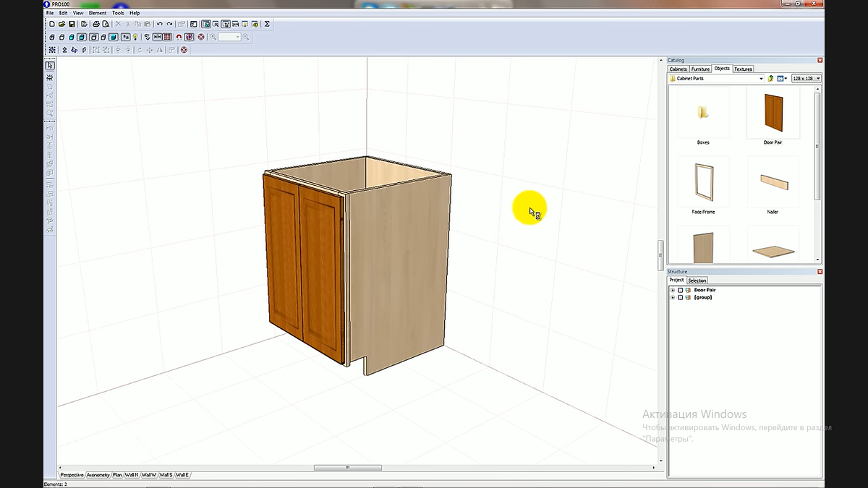Toggle the dimensions display icon

coord(157,37)
